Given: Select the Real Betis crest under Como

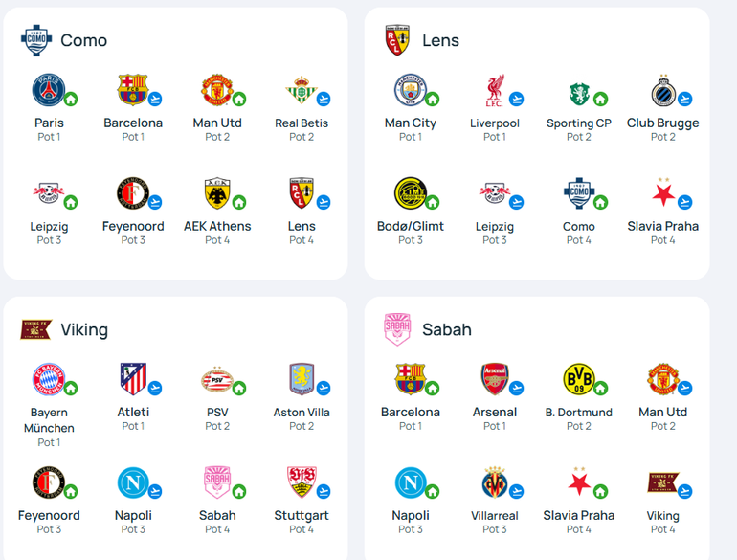Looking at the screenshot, I should (x=301, y=90).
